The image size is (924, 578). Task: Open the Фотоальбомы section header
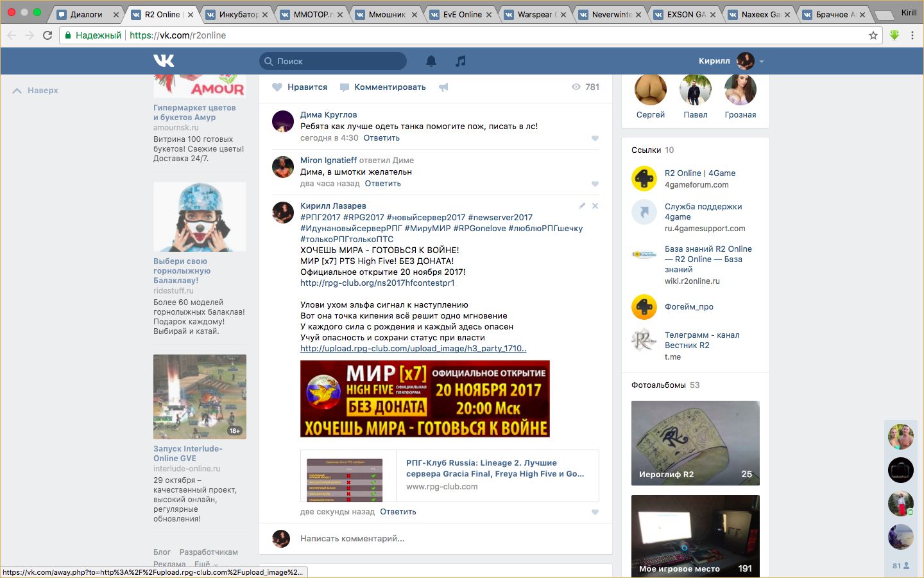[665, 385]
